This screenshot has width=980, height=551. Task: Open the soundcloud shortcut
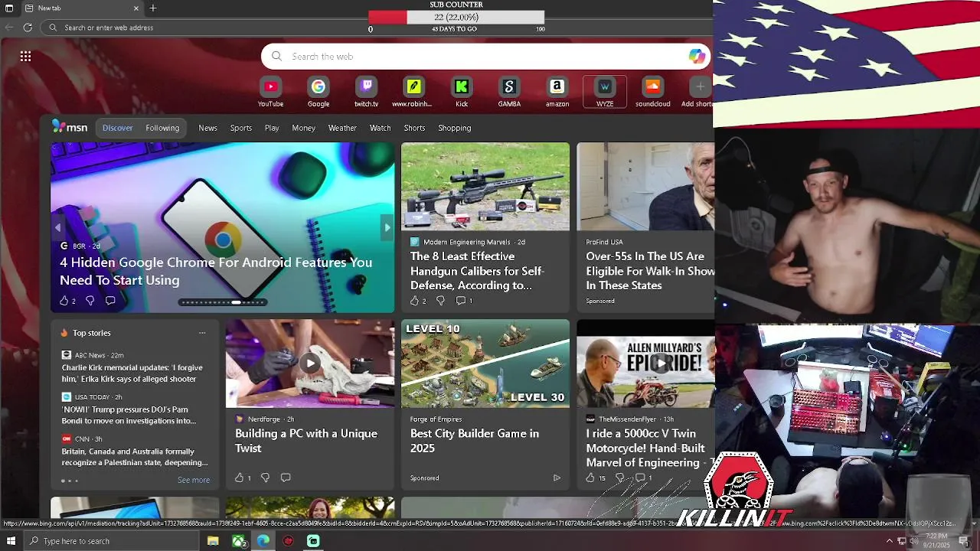click(x=652, y=92)
